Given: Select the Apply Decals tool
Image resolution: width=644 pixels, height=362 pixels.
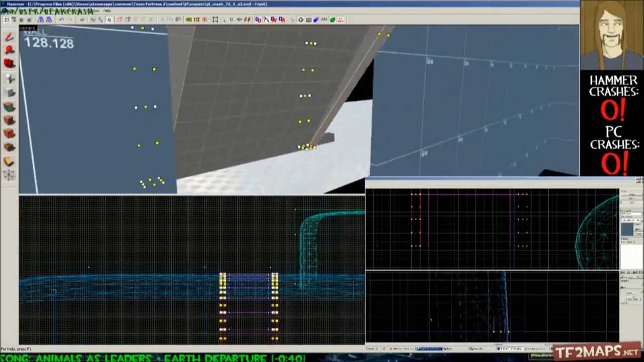Looking at the screenshot, I should [9, 133].
